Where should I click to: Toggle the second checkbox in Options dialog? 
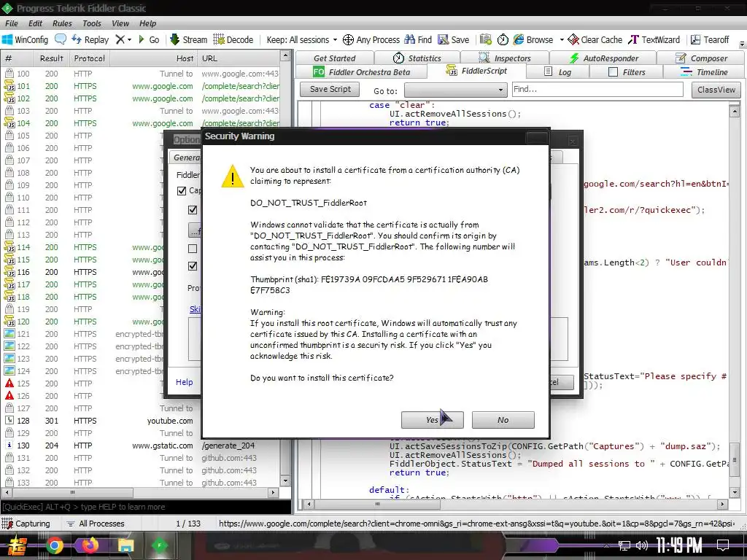193,209
